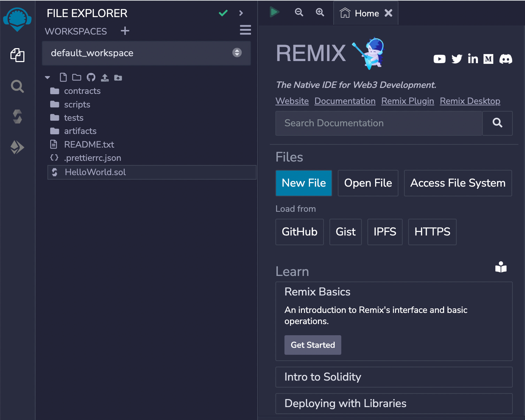
Task: Click the chevron arrow beside the green checkmark
Action: [x=241, y=13]
